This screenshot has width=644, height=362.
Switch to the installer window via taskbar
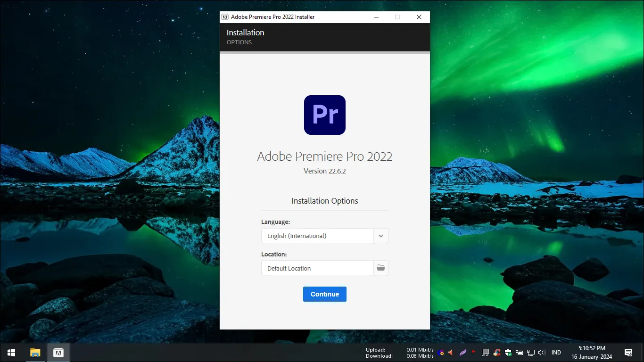point(58,352)
